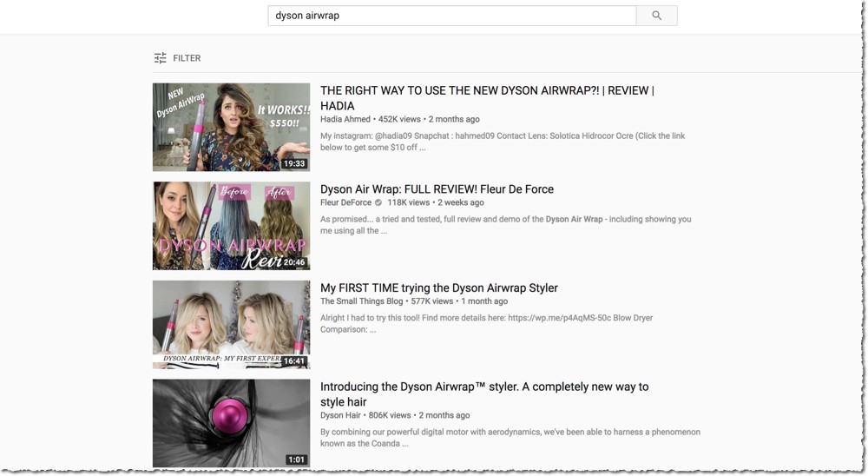The width and height of the screenshot is (868, 476).
Task: Open 'My FIRST TIME trying' video title
Action: [x=439, y=288]
